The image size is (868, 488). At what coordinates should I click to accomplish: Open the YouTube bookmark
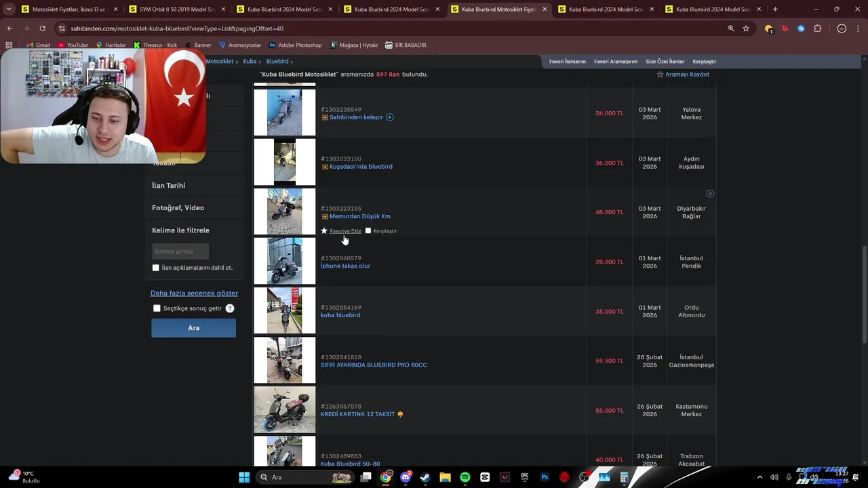click(73, 45)
